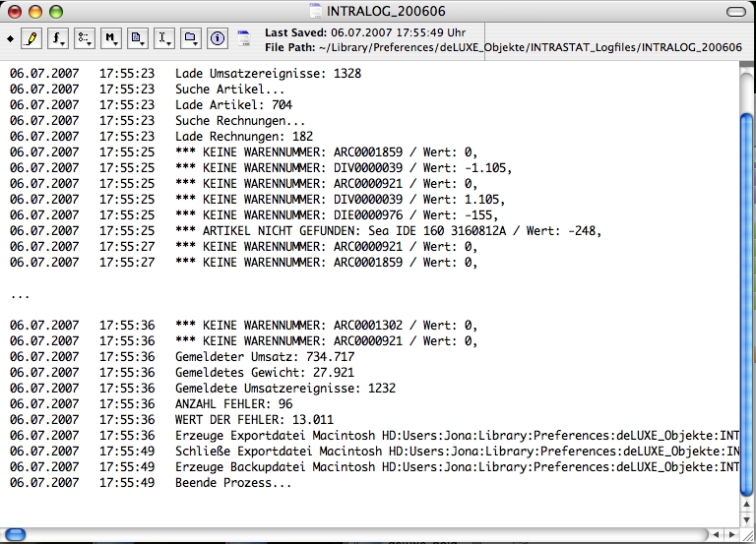
Task: Click the document file icon in toolbar
Action: (244, 38)
